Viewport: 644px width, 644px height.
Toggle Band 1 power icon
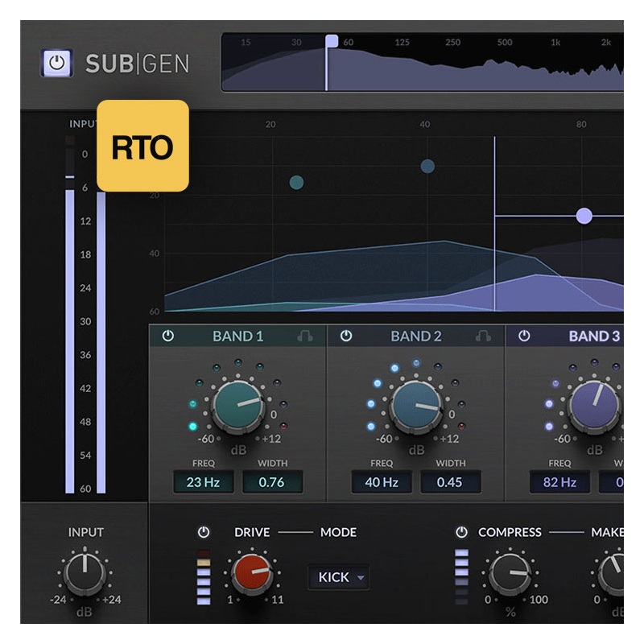coord(167,336)
